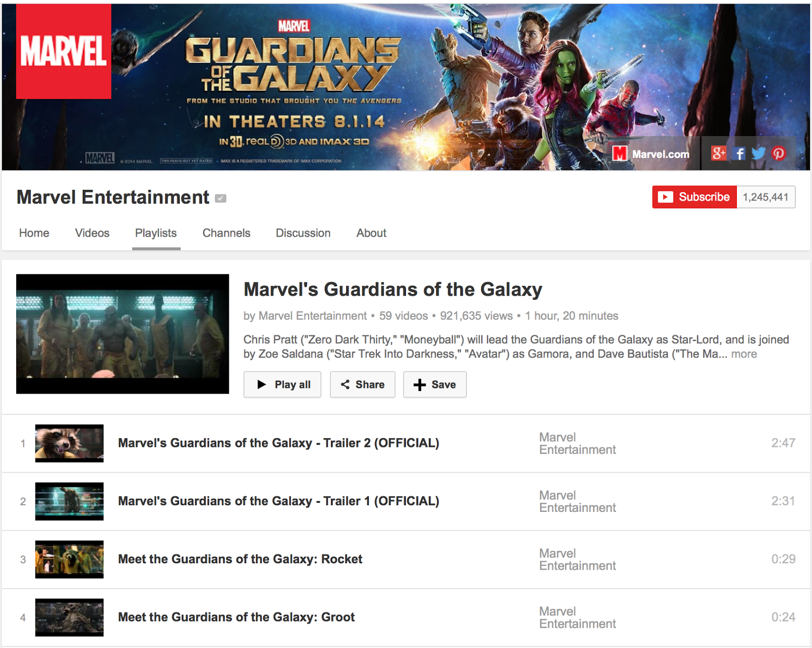Click the '921,635 views' playlist stat
812x648 pixels.
476,316
